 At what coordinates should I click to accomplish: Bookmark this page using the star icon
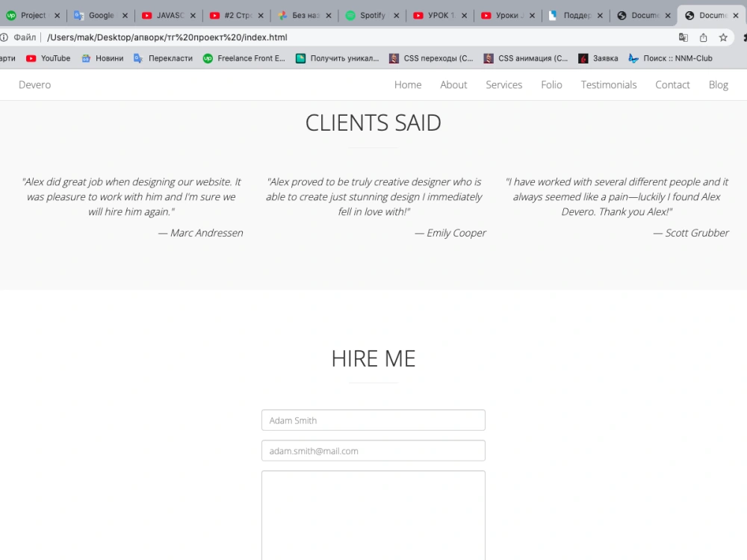tap(722, 36)
